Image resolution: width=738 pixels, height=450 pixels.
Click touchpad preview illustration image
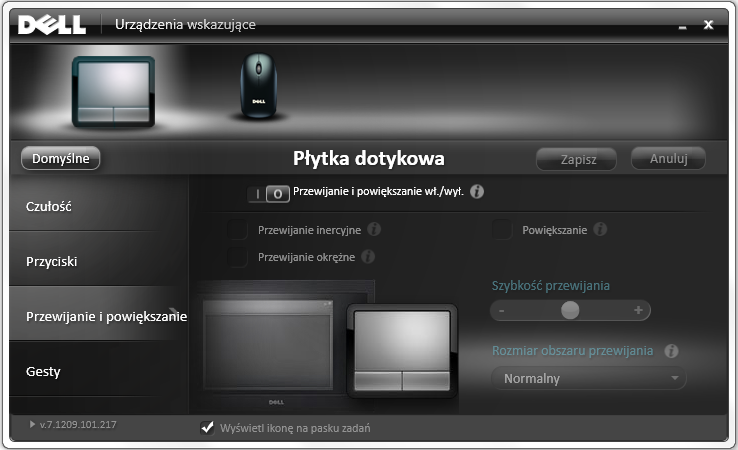[402, 351]
